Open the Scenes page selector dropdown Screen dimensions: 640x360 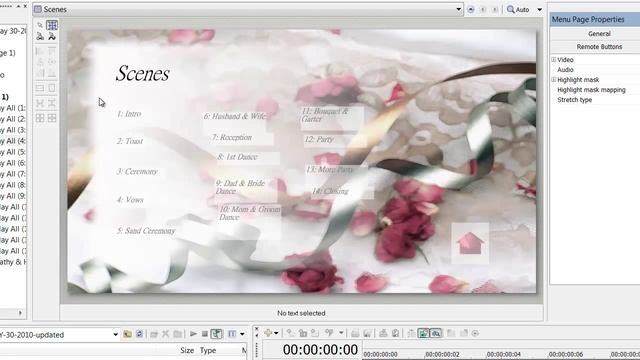458,9
